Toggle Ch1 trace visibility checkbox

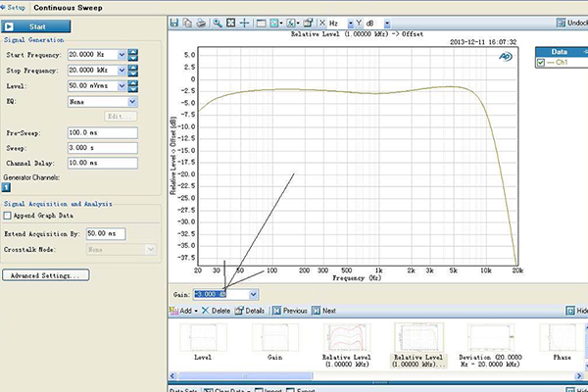click(x=541, y=63)
